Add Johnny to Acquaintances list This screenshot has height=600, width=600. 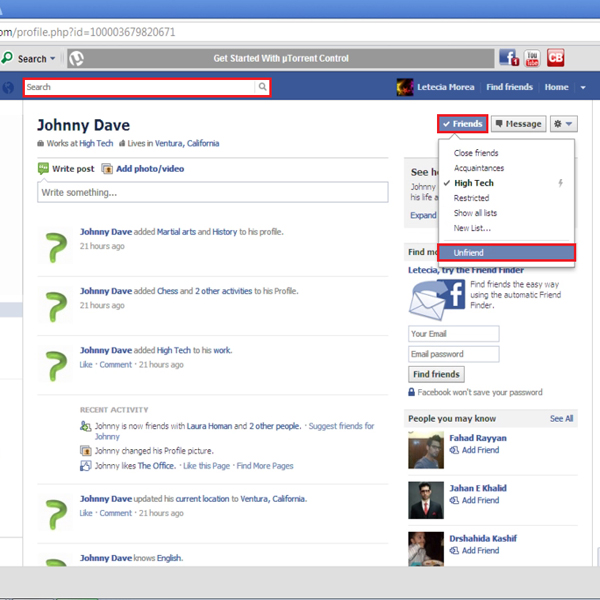point(479,168)
